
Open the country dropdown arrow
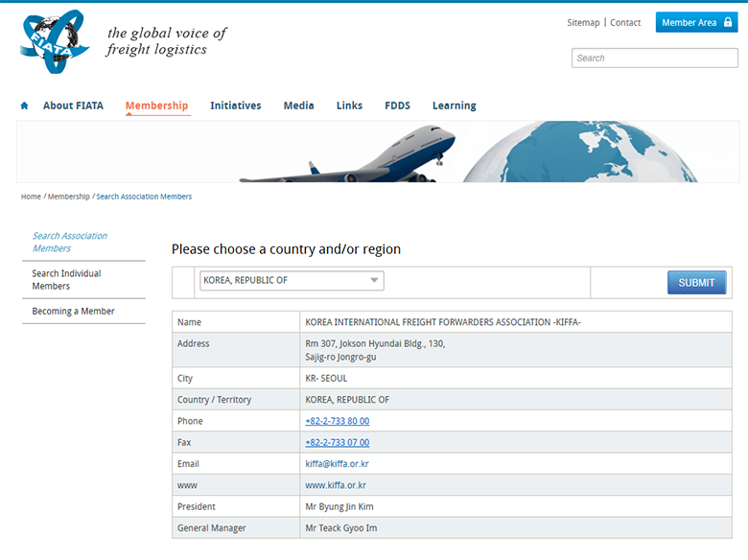click(374, 280)
